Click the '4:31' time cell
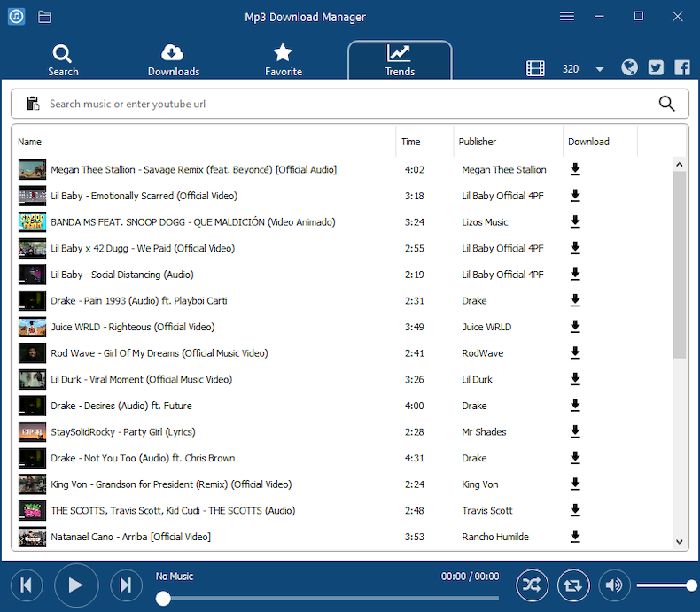Viewport: 700px width, 612px height. pos(415,458)
